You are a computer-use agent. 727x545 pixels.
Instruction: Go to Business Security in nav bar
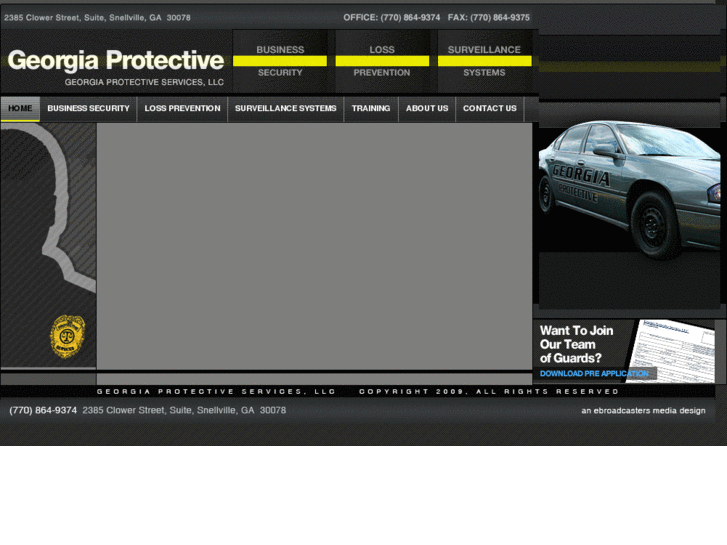(88, 109)
